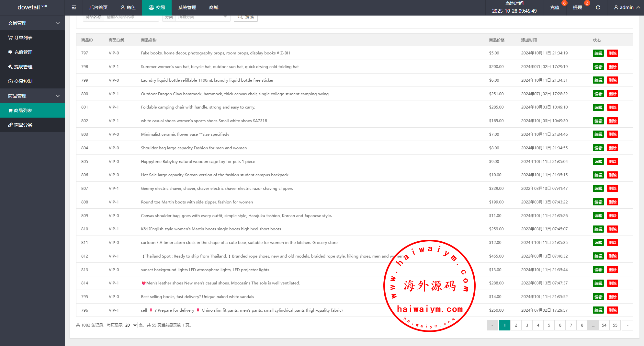
Task: Click the next page arrow in pagination
Action: coord(627,325)
